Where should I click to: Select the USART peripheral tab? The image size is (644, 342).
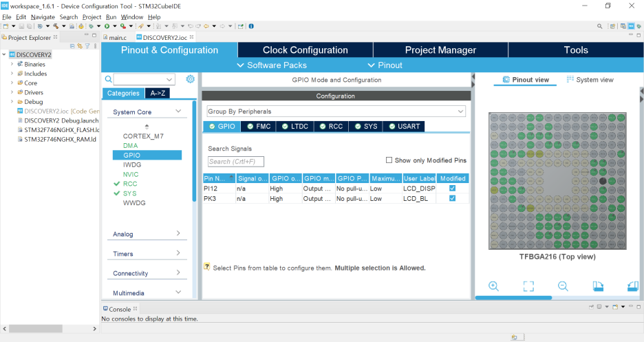[404, 127]
